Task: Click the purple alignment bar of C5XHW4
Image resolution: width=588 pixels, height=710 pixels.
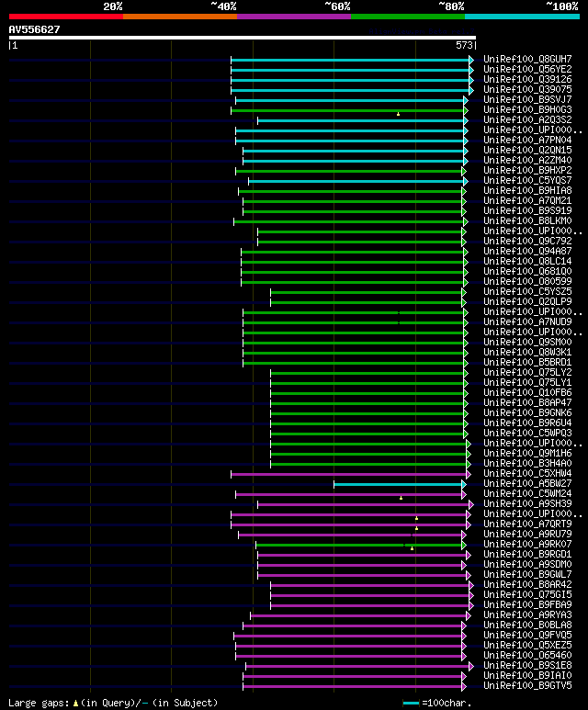Action: click(349, 474)
